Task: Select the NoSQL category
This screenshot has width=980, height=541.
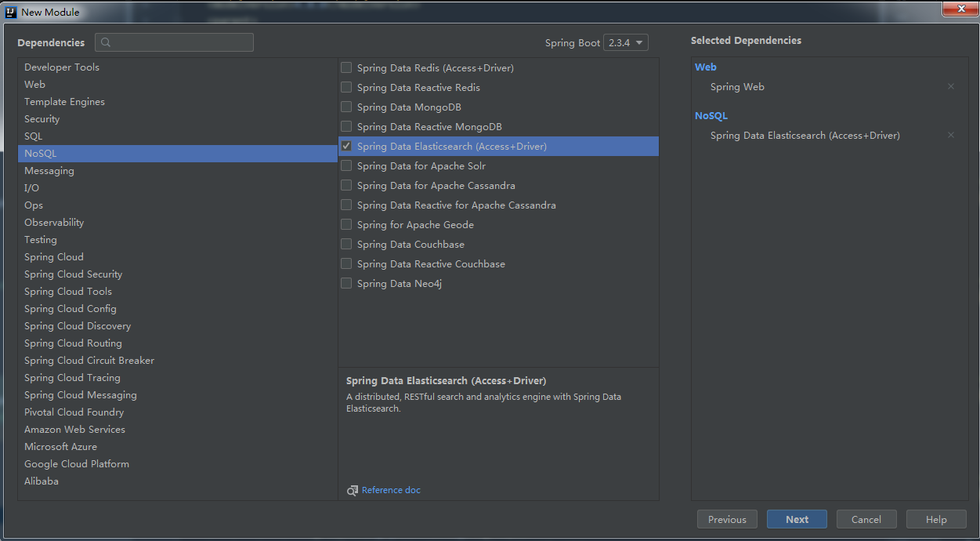Action: [177, 154]
